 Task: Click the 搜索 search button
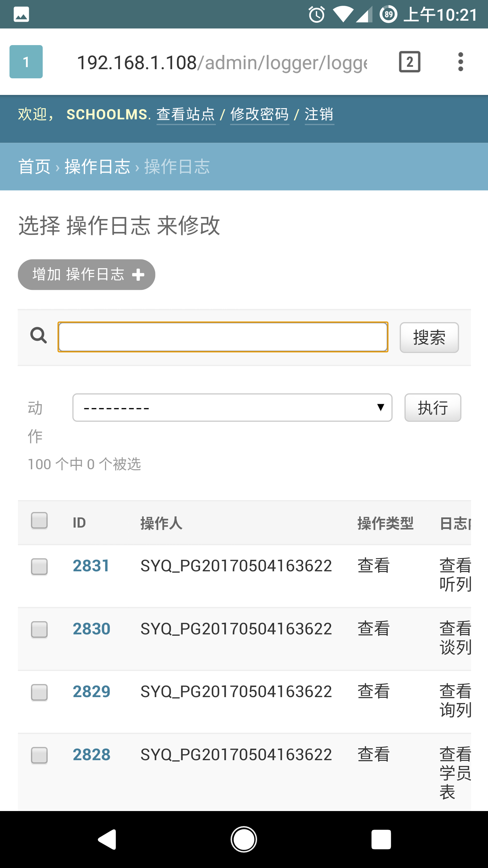point(429,337)
